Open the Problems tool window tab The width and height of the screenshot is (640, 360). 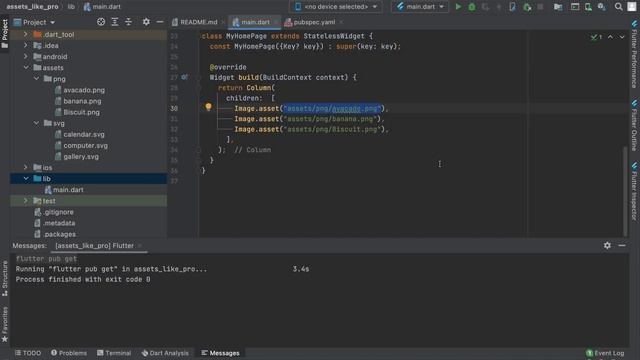(x=69, y=353)
